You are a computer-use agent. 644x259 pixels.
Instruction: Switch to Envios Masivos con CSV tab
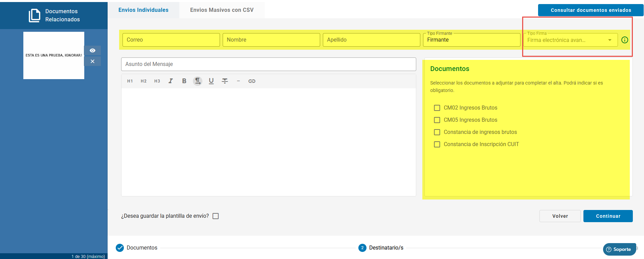222,10
